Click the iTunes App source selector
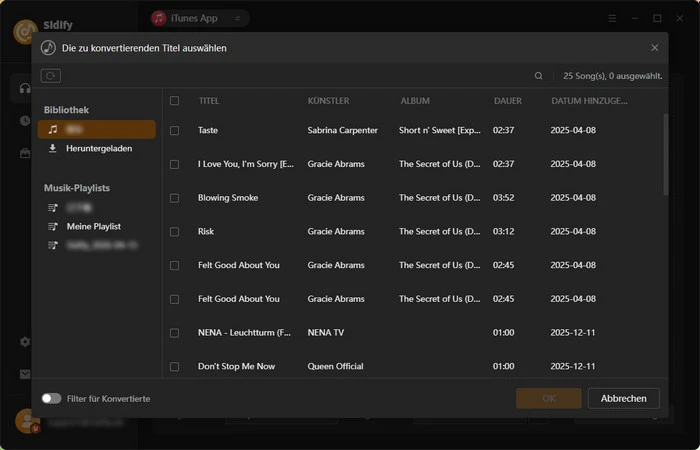700x450 pixels. [199, 18]
